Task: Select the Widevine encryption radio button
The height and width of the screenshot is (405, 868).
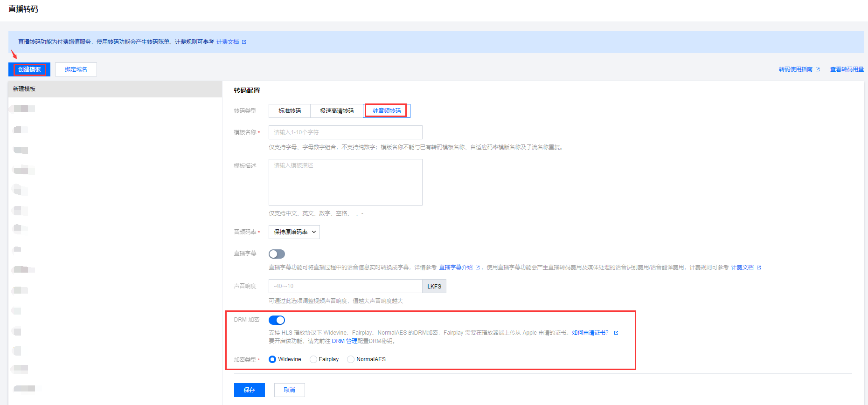Action: [272, 359]
